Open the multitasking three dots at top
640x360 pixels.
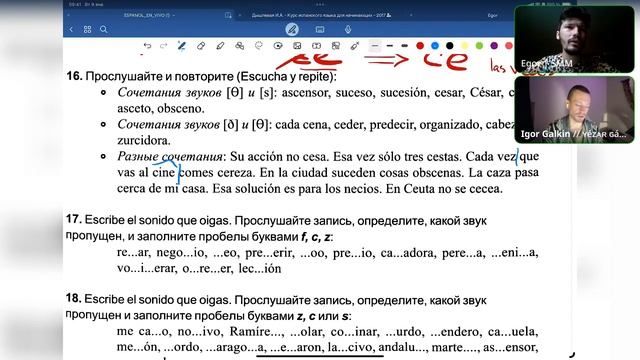[x=320, y=5]
